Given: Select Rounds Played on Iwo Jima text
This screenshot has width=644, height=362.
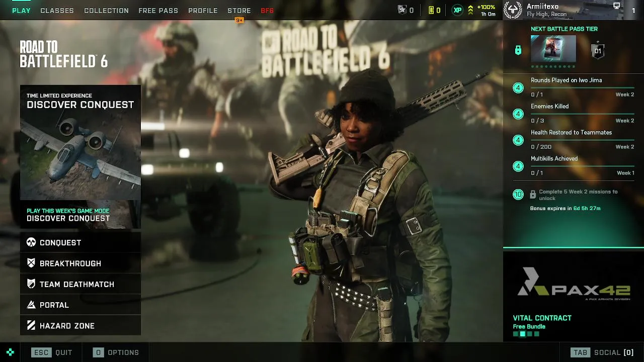Looking at the screenshot, I should [566, 80].
